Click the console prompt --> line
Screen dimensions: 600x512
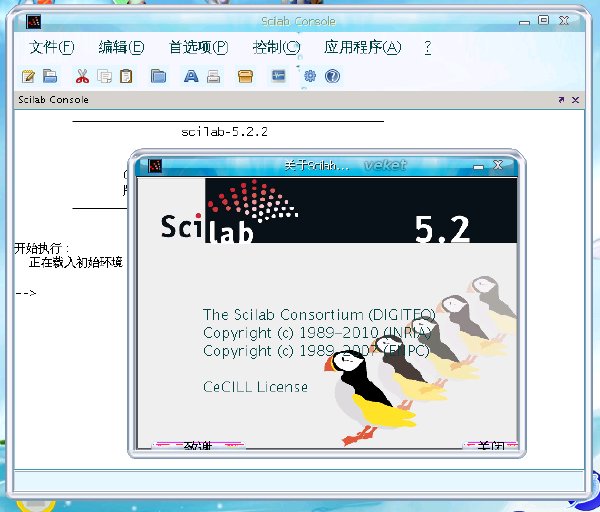tap(26, 293)
